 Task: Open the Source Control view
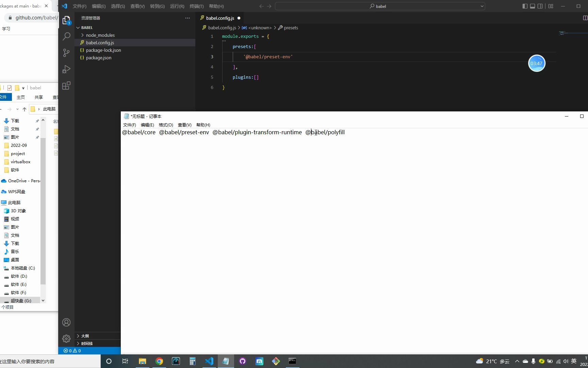[x=66, y=52]
